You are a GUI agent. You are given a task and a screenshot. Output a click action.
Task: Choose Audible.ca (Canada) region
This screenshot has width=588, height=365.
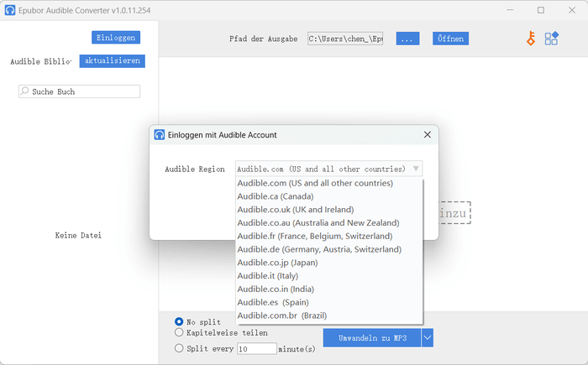tap(329, 196)
